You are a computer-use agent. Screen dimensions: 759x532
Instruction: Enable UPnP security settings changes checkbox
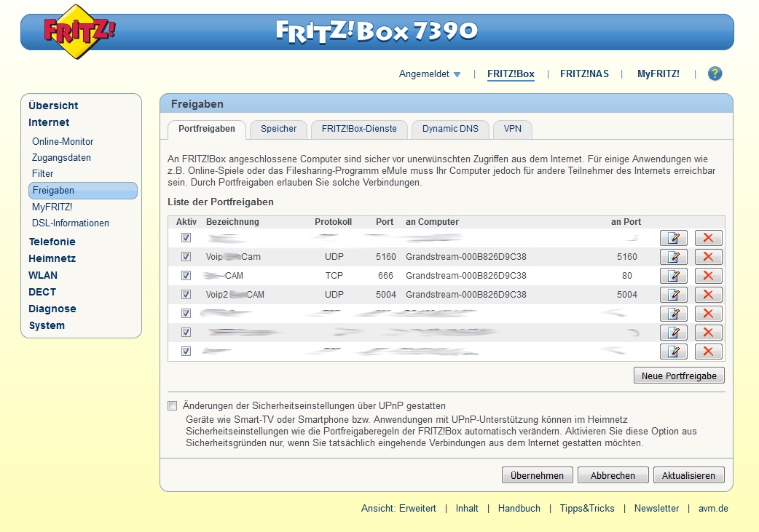point(173,406)
